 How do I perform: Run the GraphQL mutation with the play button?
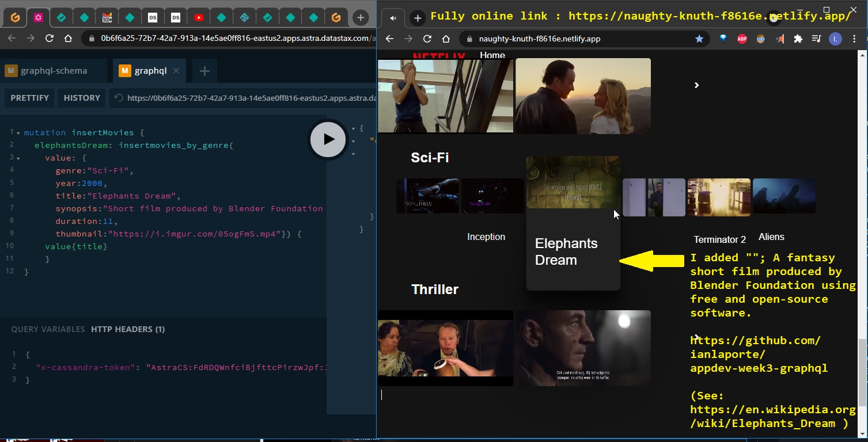[x=328, y=139]
